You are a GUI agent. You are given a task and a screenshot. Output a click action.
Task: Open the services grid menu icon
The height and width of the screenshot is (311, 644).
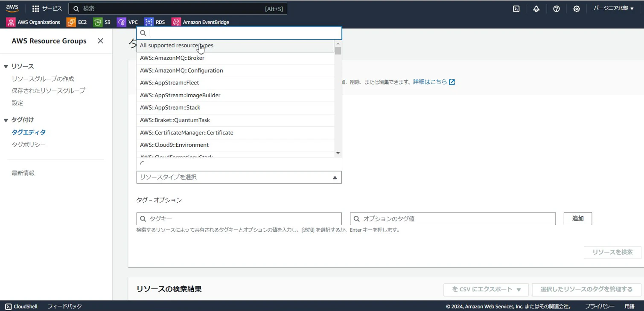click(36, 9)
